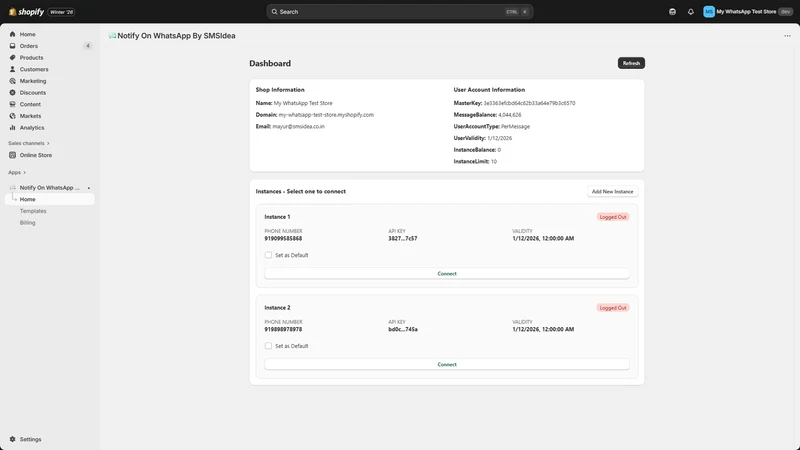Viewport: 800px width, 450px height.
Task: Open the My WhatsApp Test Store menu
Action: 748,12
